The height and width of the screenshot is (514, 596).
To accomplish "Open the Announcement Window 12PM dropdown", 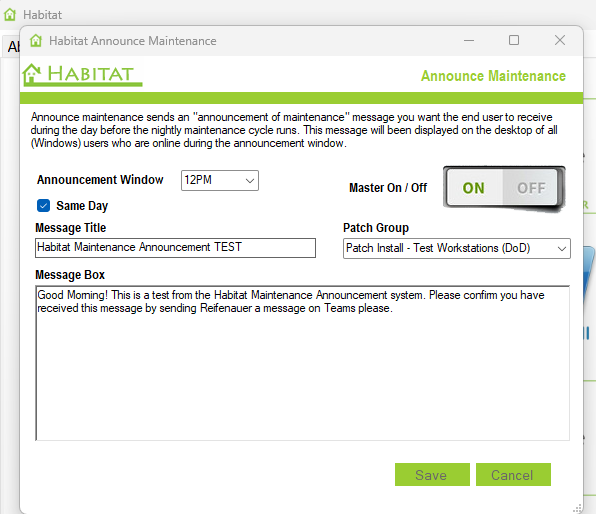I will (x=220, y=180).
